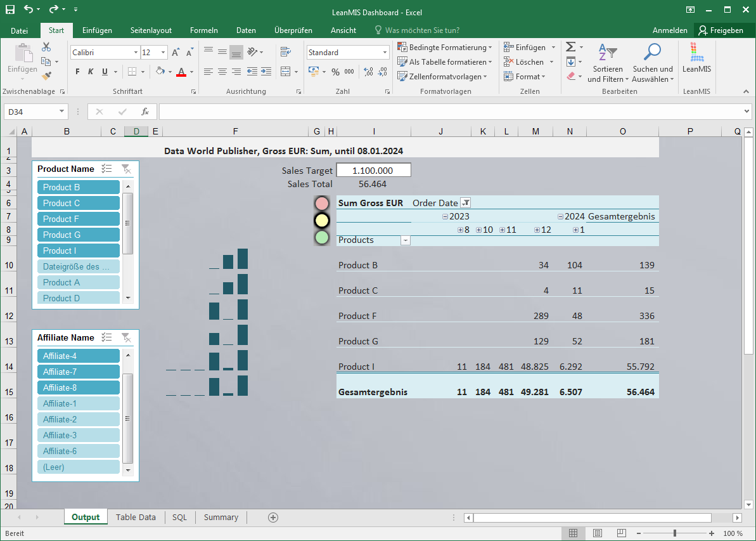Click the zoom slider handle

coord(675,533)
